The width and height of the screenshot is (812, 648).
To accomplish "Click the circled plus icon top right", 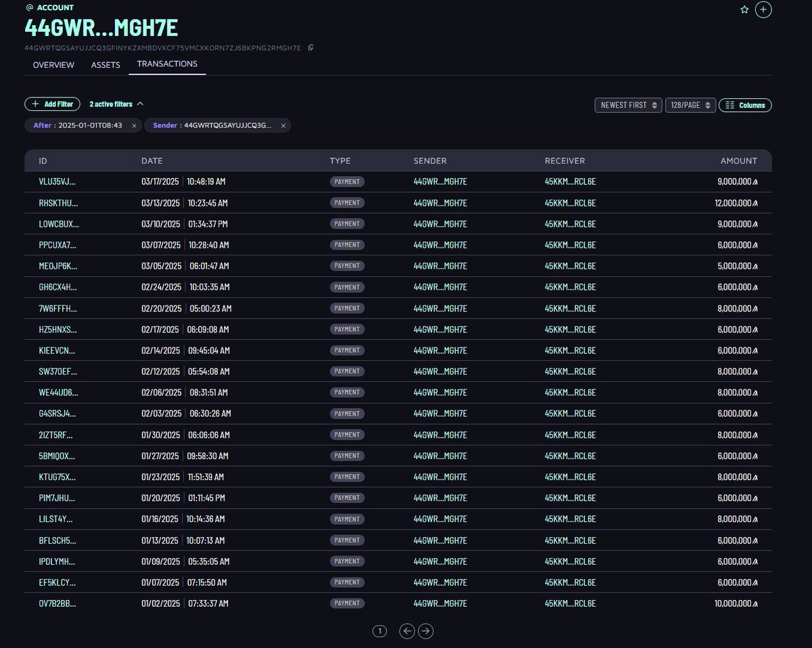I will [763, 9].
